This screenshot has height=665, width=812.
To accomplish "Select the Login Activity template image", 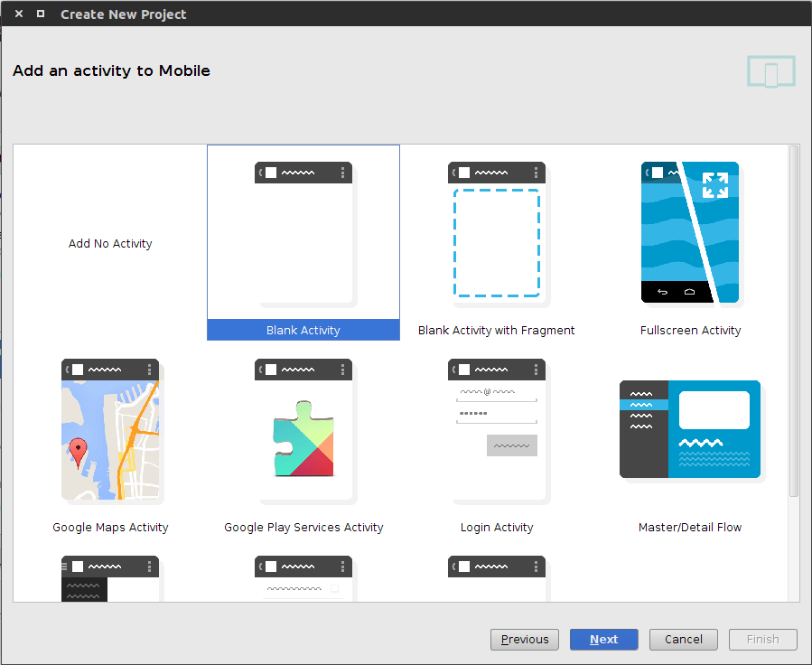I will tap(497, 430).
